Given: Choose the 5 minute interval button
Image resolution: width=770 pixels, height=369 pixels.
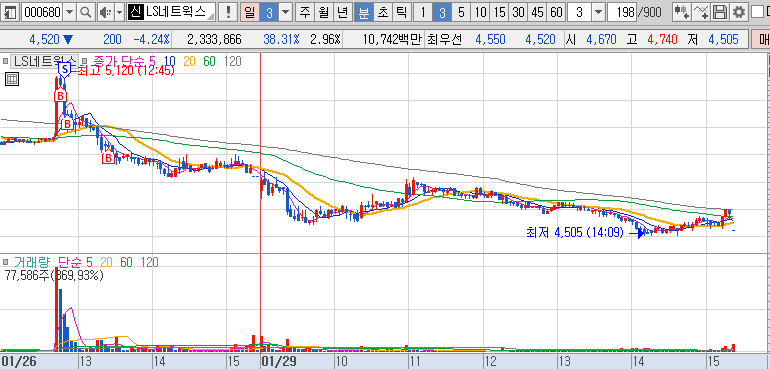Looking at the screenshot, I should [461, 13].
